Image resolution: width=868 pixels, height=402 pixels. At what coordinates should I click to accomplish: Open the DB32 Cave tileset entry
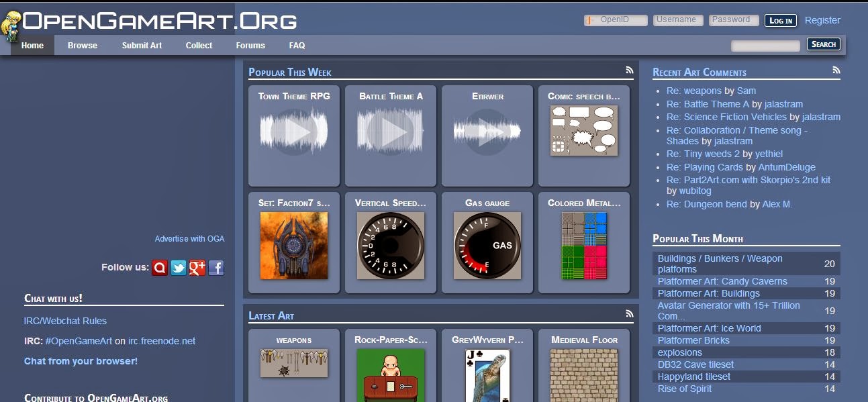point(696,364)
